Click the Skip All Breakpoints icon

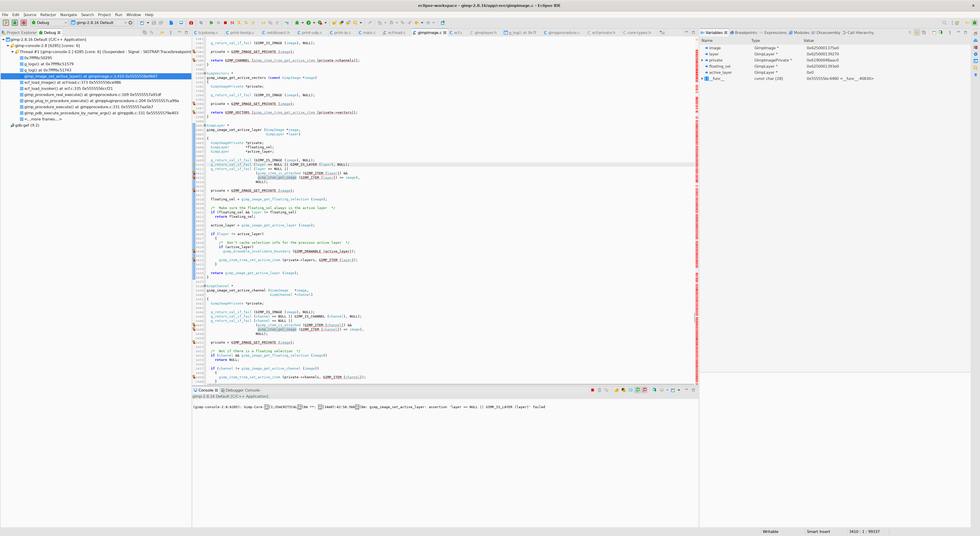[201, 23]
